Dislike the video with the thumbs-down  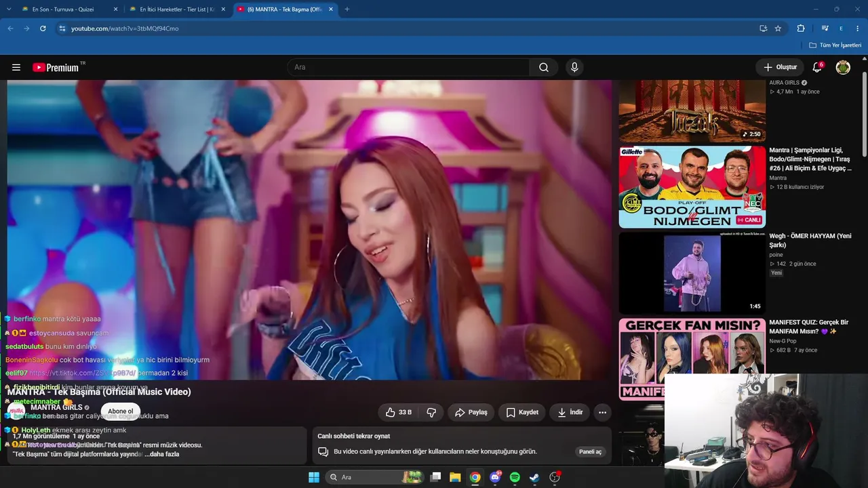(x=431, y=412)
